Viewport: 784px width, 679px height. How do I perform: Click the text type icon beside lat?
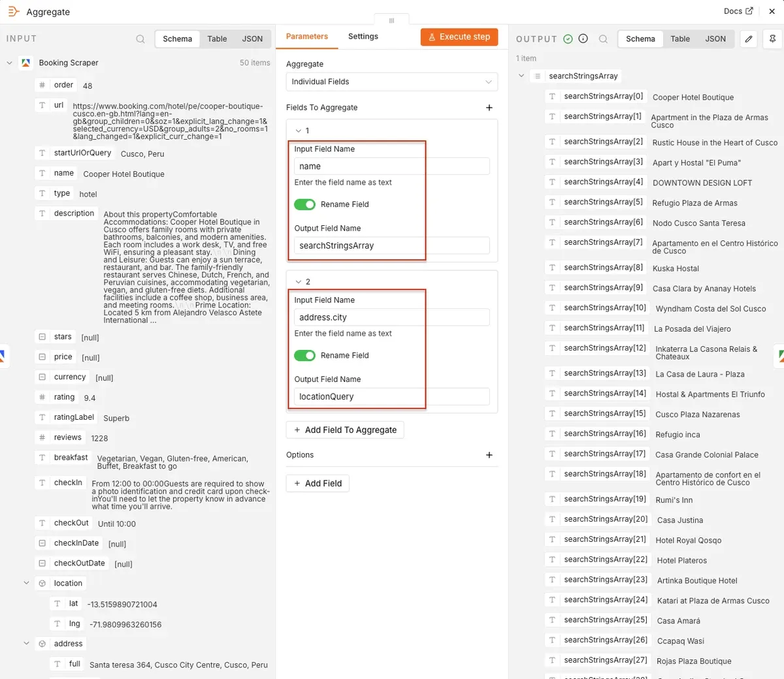pos(57,604)
